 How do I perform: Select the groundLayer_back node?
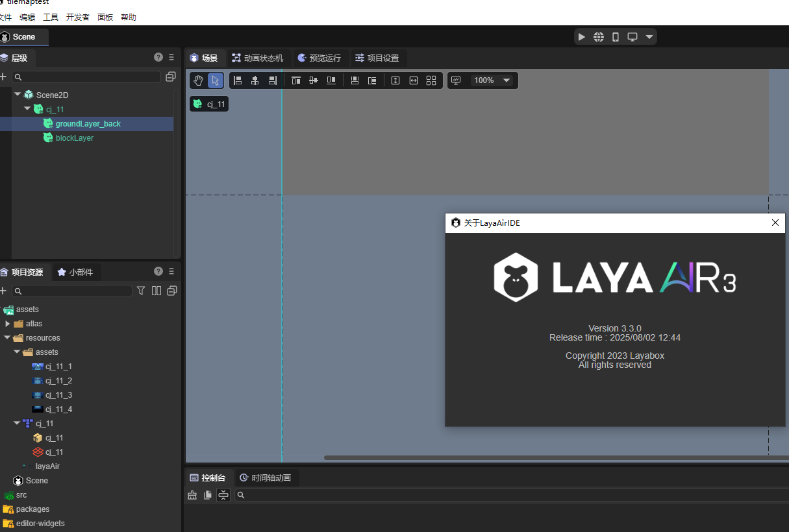[x=87, y=124]
